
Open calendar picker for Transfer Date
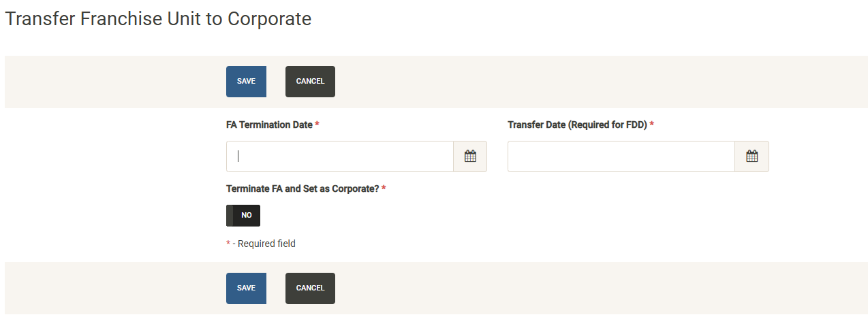(751, 156)
